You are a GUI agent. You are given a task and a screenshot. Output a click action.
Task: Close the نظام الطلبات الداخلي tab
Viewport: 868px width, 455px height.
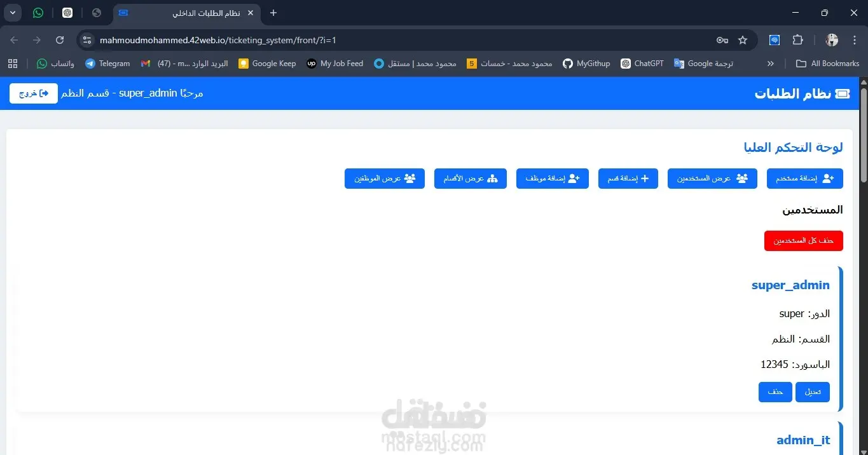[251, 13]
